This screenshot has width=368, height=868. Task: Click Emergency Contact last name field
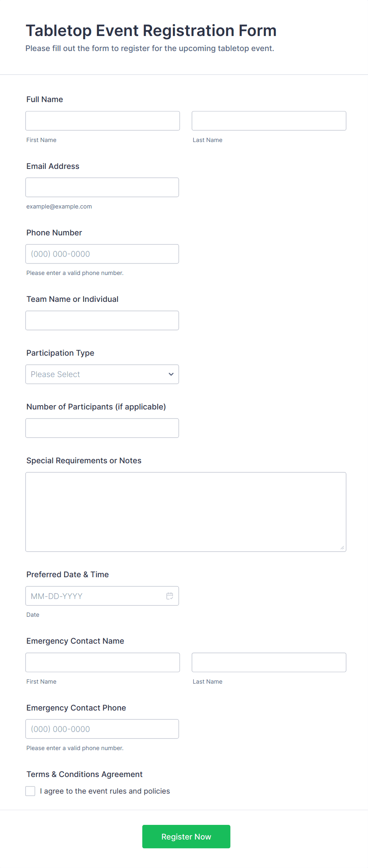click(269, 662)
